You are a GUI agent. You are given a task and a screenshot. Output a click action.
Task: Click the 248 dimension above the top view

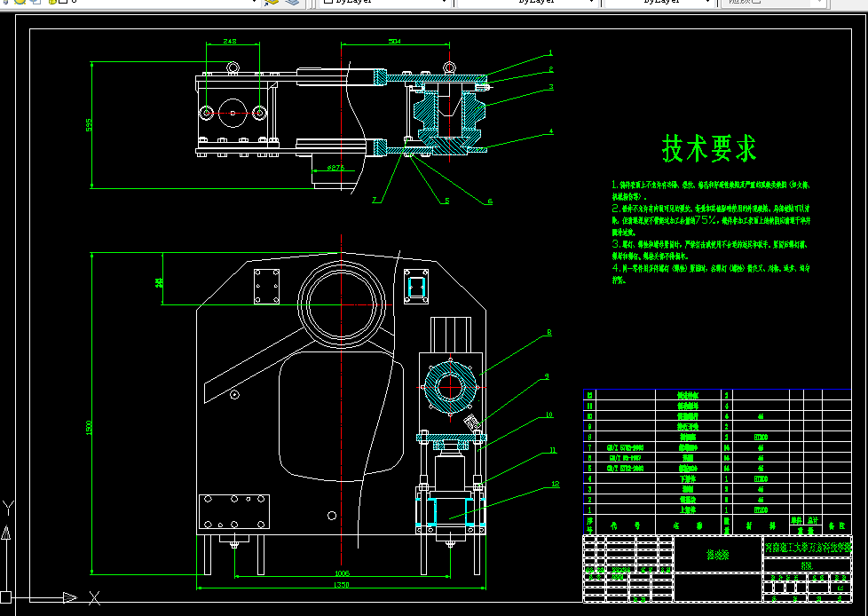pyautogui.click(x=230, y=41)
